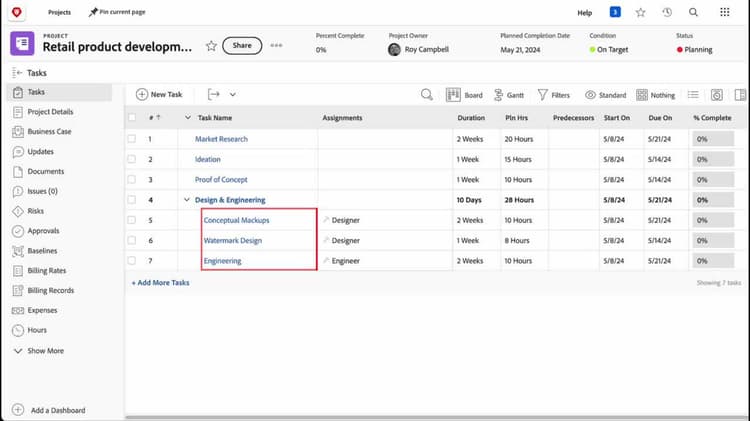Open the Market Research task link
The width and height of the screenshot is (750, 421).
221,139
